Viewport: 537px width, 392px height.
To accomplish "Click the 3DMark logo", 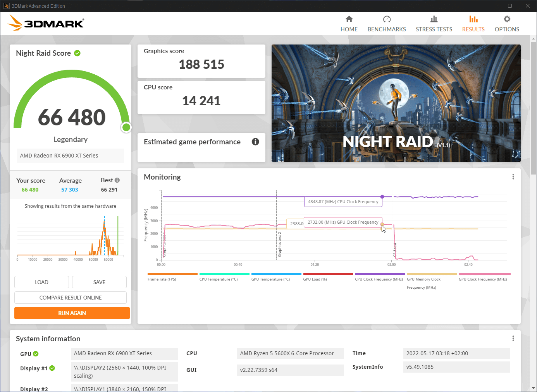I will click(46, 23).
